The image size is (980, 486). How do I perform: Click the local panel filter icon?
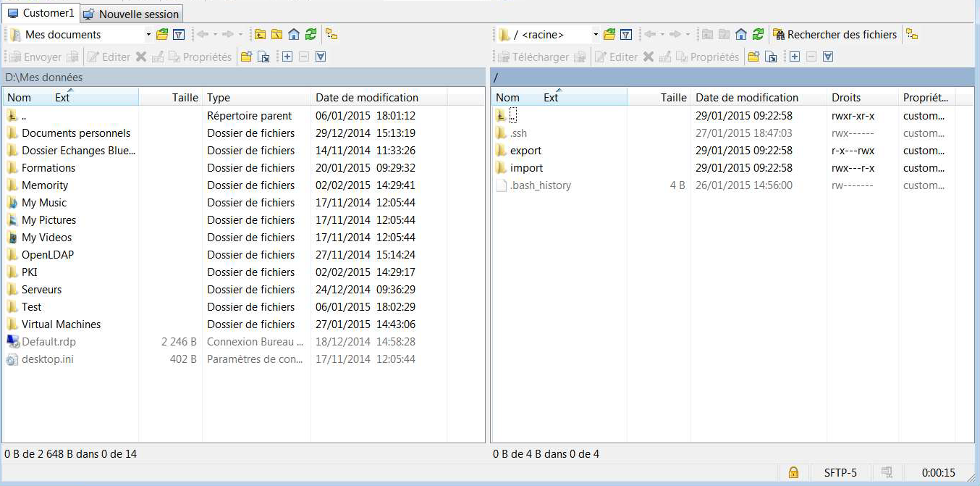point(179,35)
